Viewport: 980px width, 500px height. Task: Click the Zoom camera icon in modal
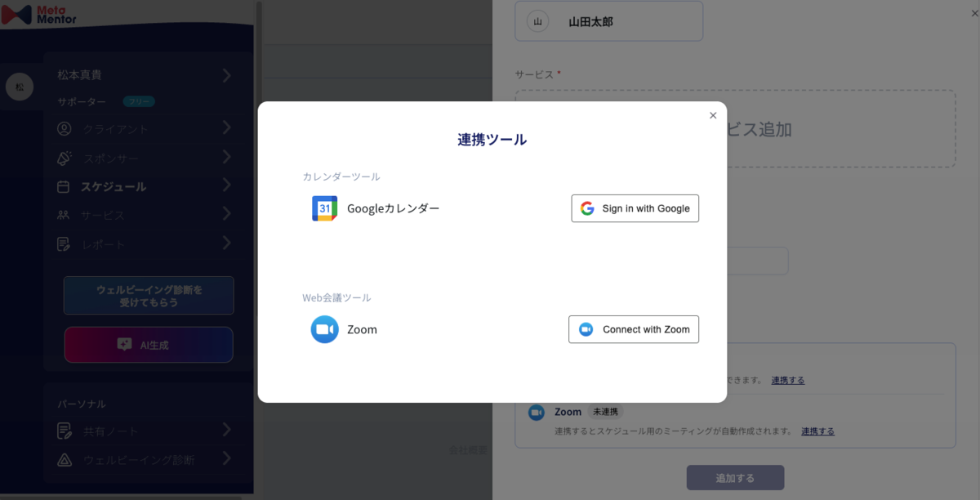pyautogui.click(x=324, y=329)
